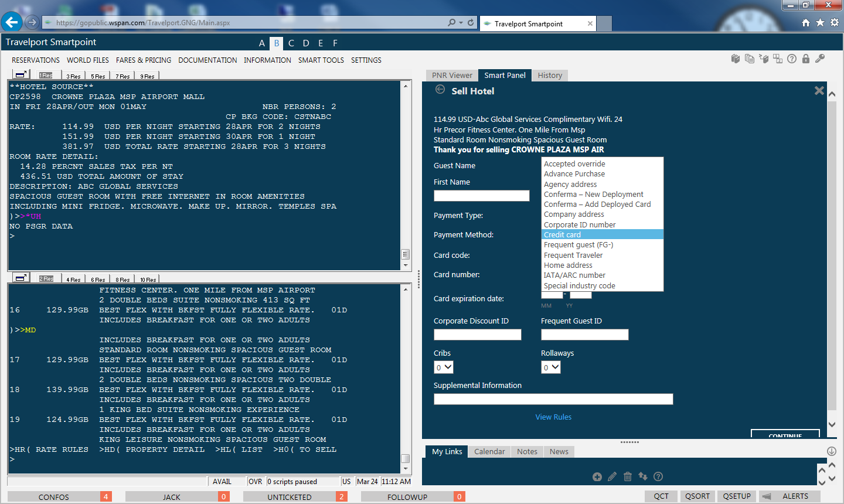
Task: Go back using the Sell Hotel back arrow
Action: click(440, 90)
